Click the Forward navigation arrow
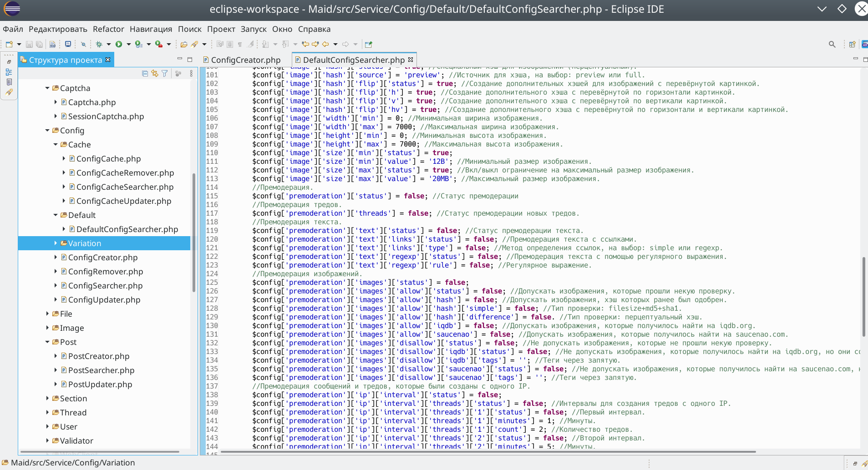The width and height of the screenshot is (868, 470). coord(345,44)
